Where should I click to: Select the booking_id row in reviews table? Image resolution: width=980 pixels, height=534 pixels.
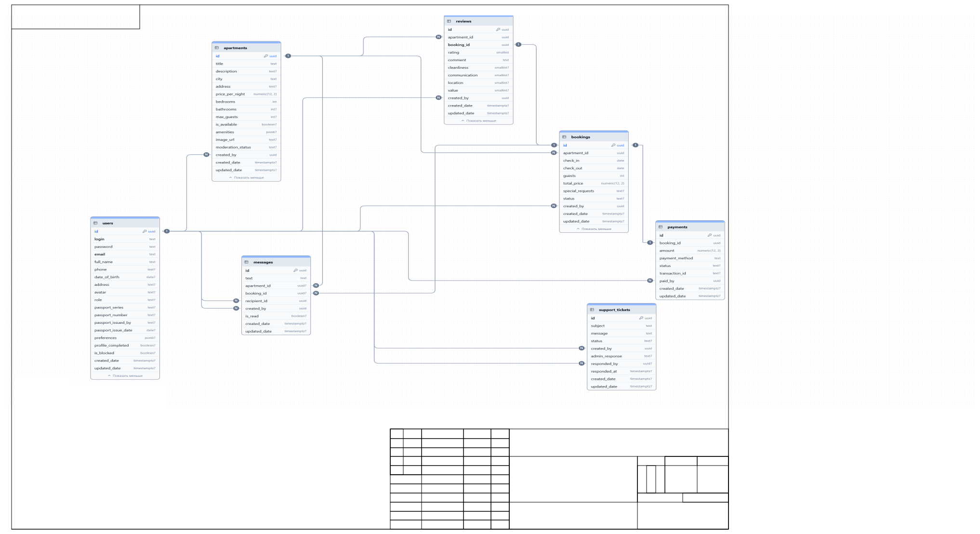tap(459, 45)
